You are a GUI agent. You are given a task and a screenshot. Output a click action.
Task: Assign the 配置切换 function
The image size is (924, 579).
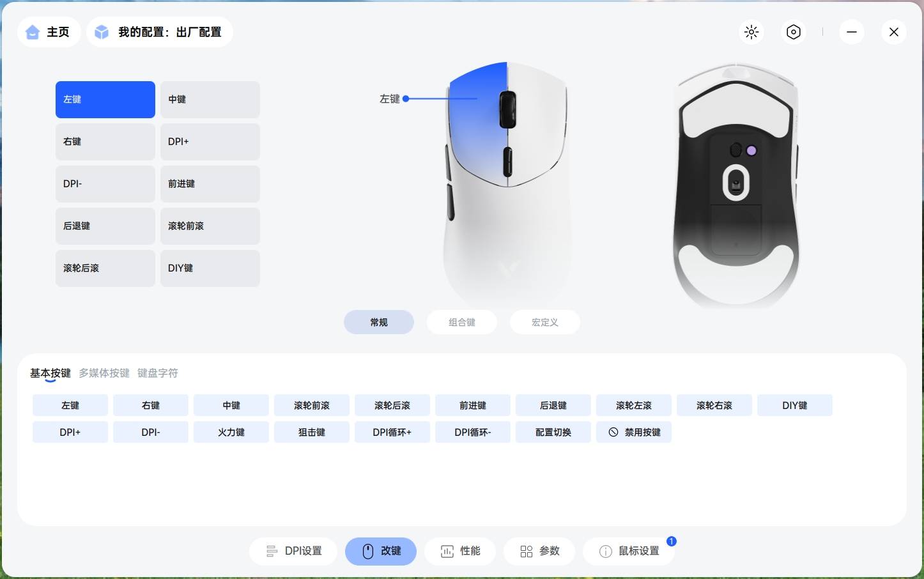point(553,432)
